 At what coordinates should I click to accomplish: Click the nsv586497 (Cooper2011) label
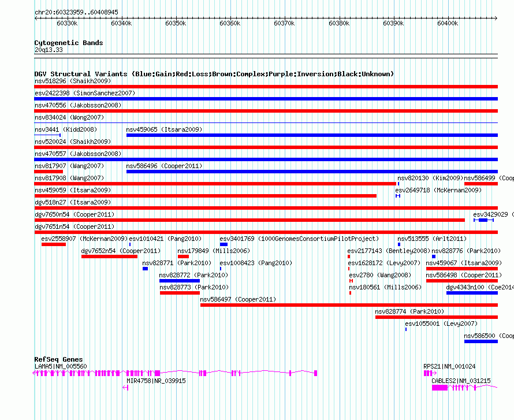(238, 299)
